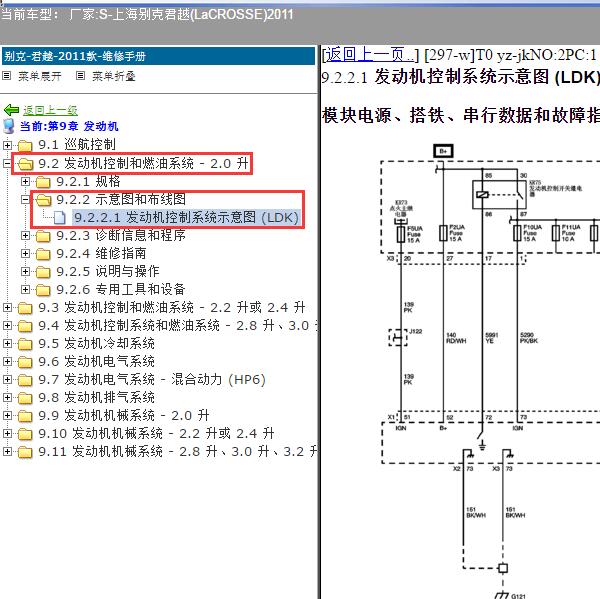Screen dimensions: 600x599
Task: Click open folder icon for 9.2.2
Action: point(44,199)
